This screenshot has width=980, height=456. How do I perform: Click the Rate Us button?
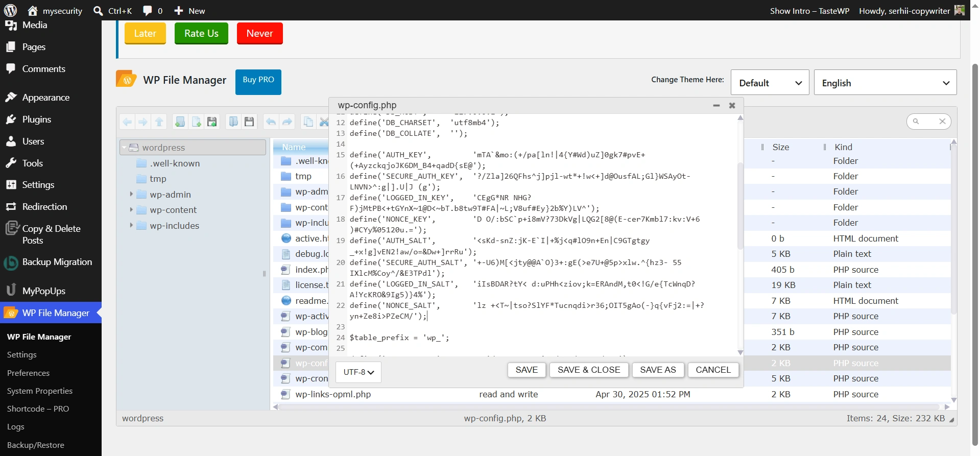[x=201, y=33]
